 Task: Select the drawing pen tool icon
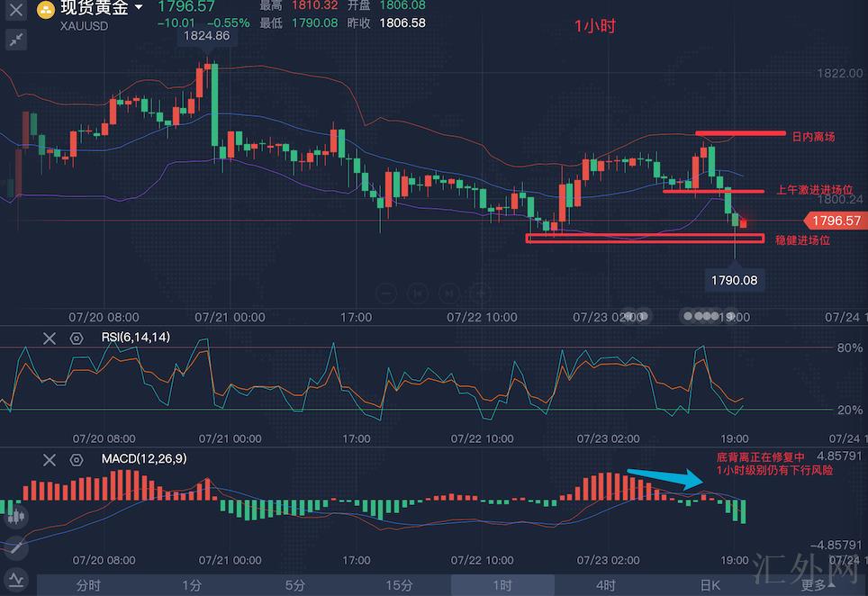(15, 547)
